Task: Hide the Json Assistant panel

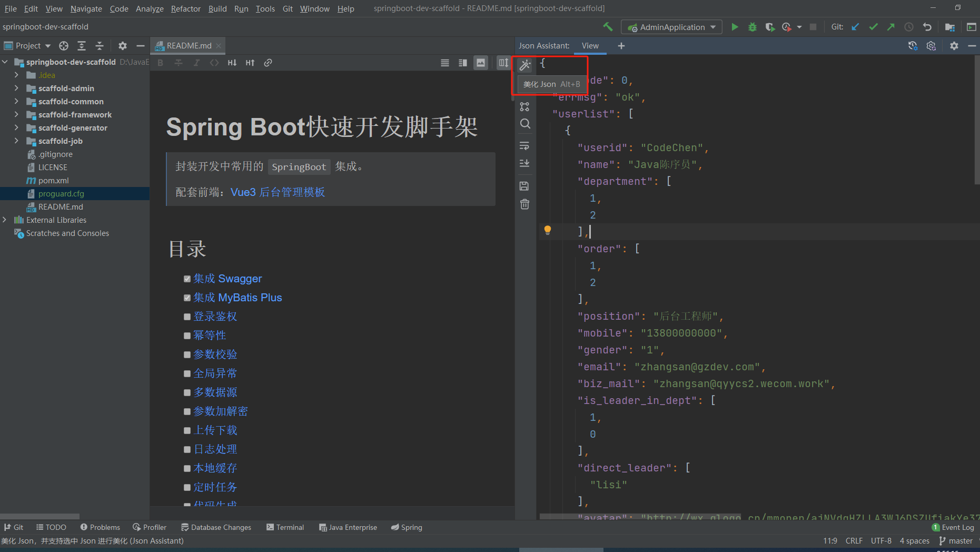Action: pyautogui.click(x=972, y=46)
